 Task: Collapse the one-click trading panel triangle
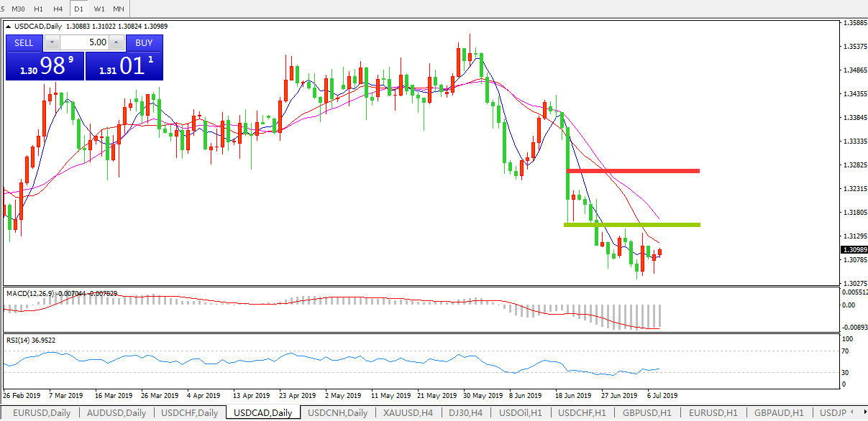click(x=9, y=27)
